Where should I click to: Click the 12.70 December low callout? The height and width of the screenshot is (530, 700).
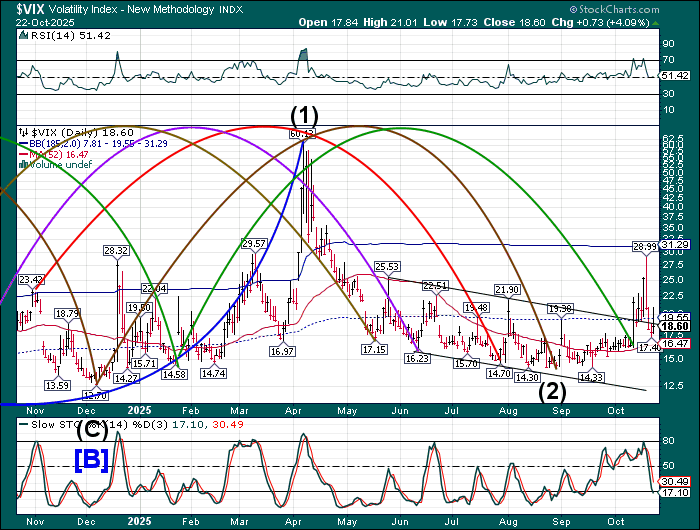pyautogui.click(x=94, y=396)
